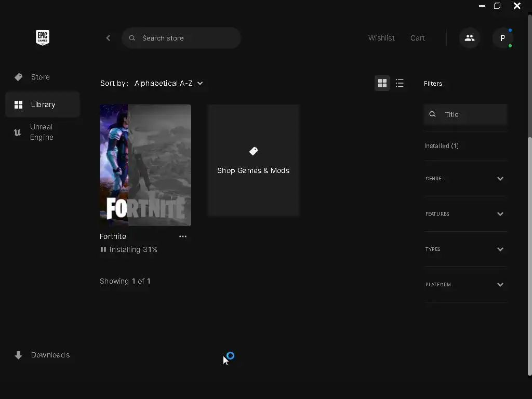This screenshot has width=532, height=399.
Task: Pause the Fortnite installation
Action: pos(103,249)
